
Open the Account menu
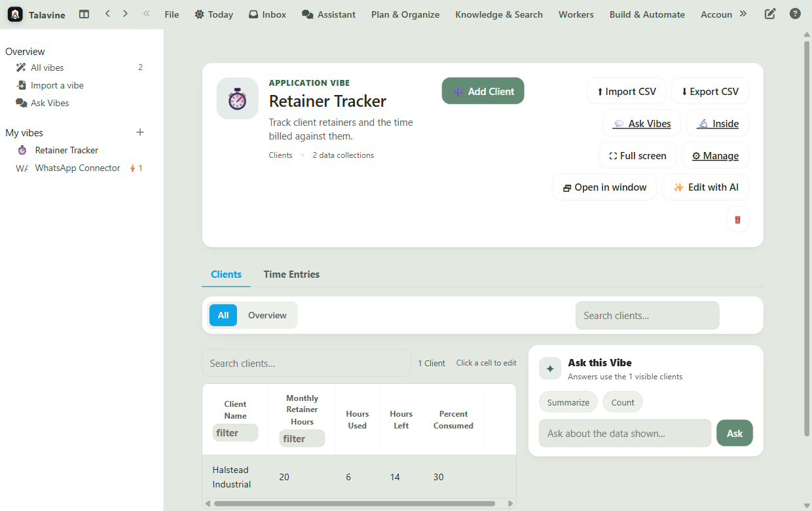tap(716, 14)
